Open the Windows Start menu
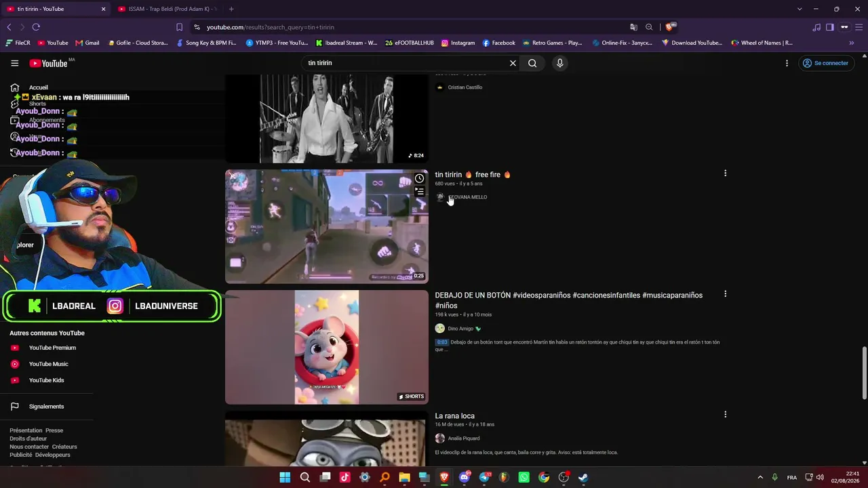Viewport: 868px width, 488px height. tap(285, 477)
